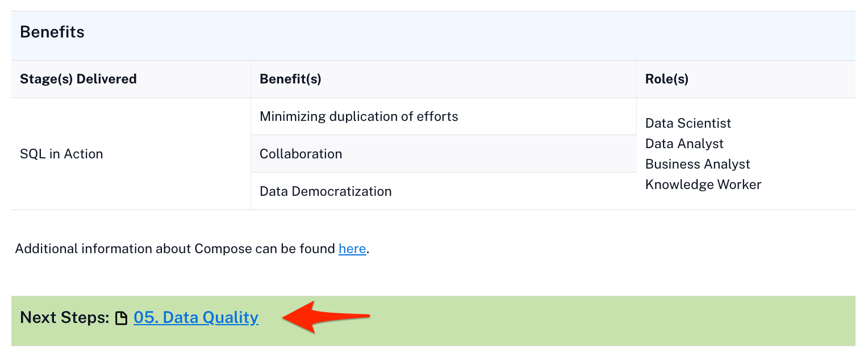Click the page document icon beside Next Steps
The image size is (868, 361).
(x=121, y=318)
